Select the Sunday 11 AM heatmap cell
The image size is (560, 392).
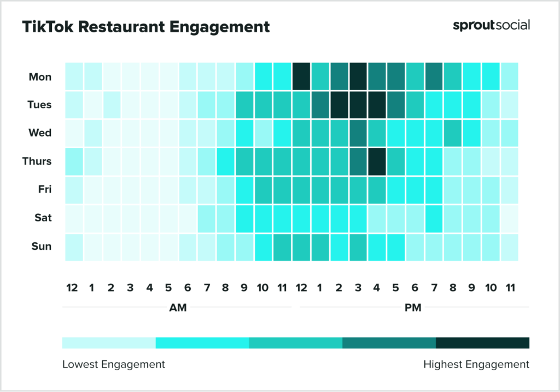pyautogui.click(x=282, y=247)
